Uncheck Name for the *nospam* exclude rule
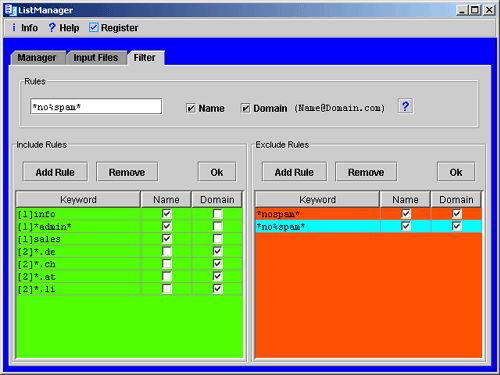 pyautogui.click(x=406, y=214)
